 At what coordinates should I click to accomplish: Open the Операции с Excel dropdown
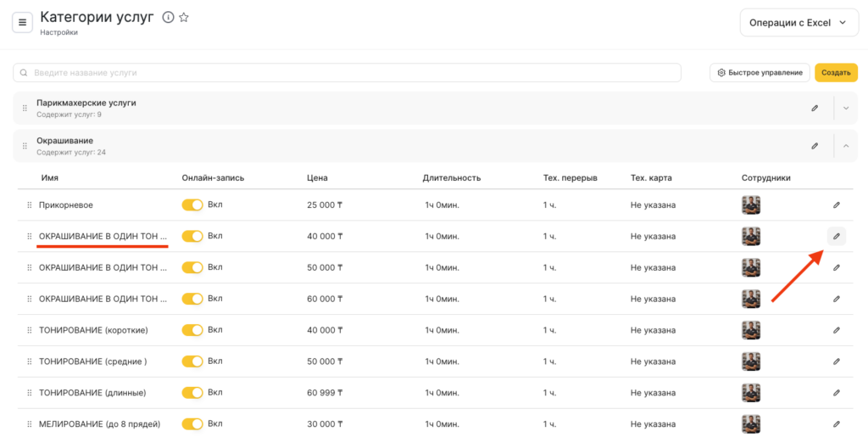coord(793,23)
